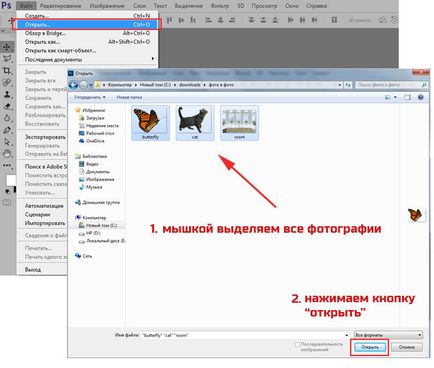Choose "Автоматизация" in the File menu
Image resolution: width=434 pixels, height=368 pixels.
(x=42, y=206)
